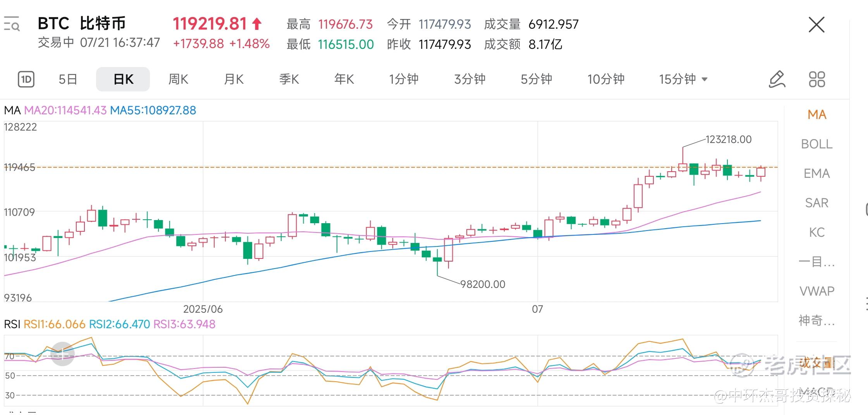Switch to the 周K weekly tab
The image size is (868, 415).
point(178,79)
